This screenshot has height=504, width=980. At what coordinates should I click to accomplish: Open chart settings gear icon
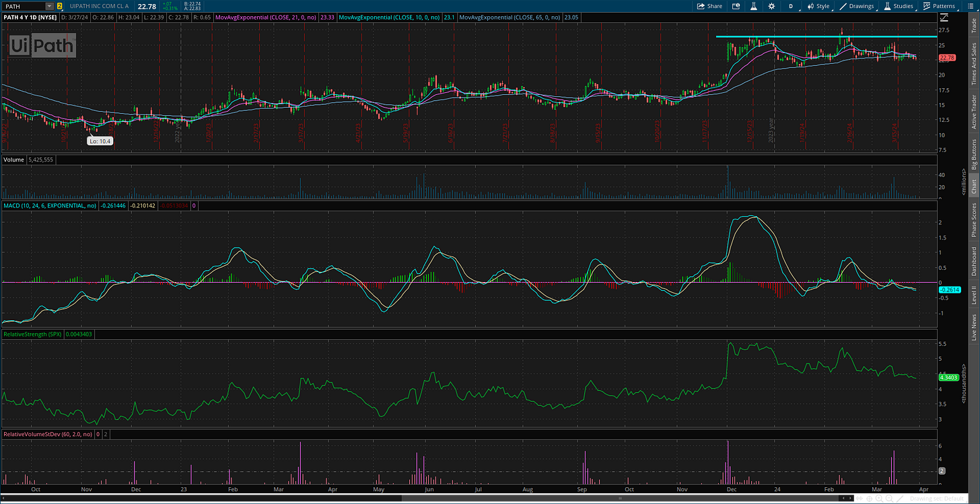pyautogui.click(x=771, y=6)
